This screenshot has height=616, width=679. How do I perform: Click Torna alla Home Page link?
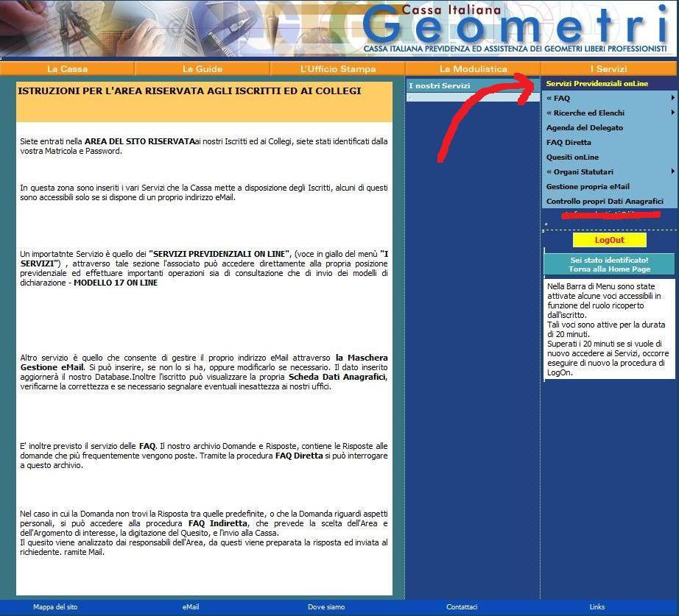click(x=609, y=269)
